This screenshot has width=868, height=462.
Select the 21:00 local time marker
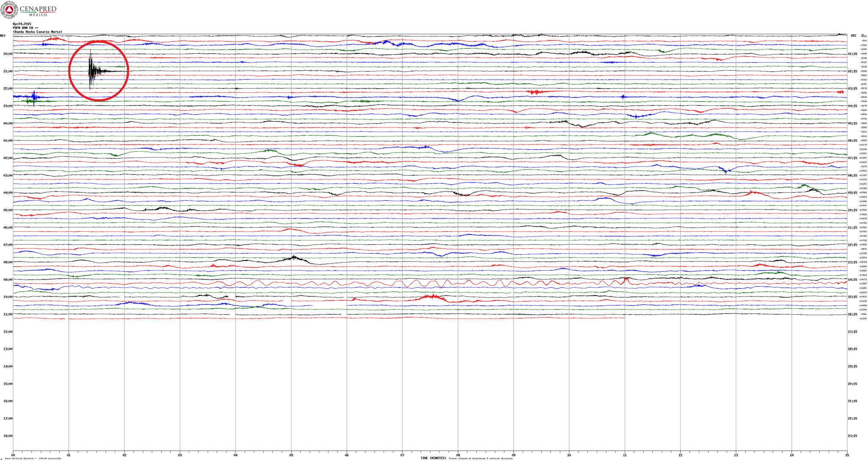pos(8,71)
